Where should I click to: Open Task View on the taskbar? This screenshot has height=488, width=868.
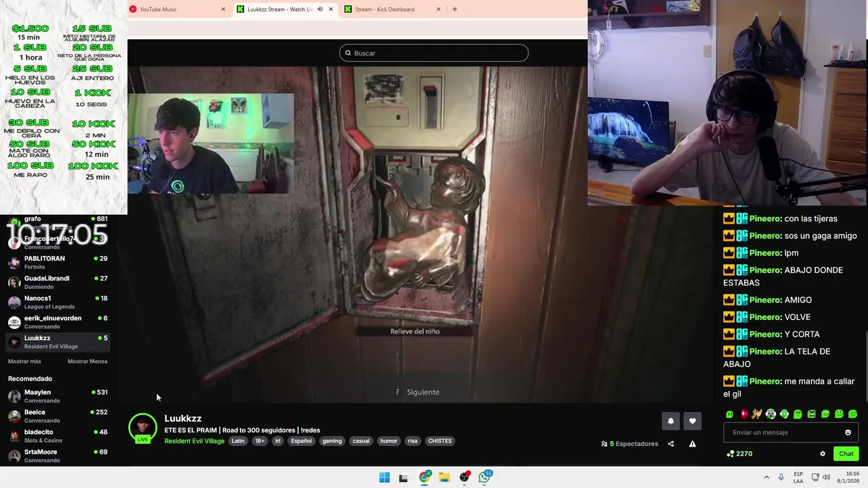point(403,477)
